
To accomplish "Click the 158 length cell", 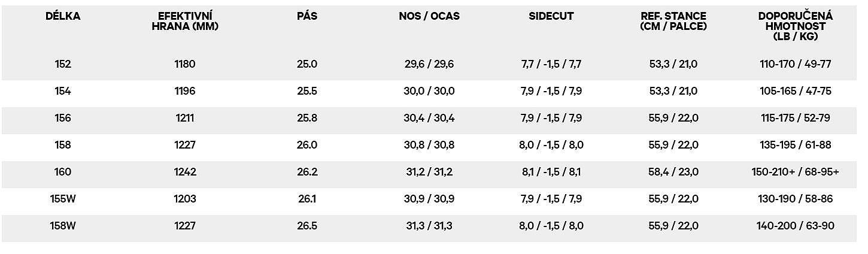I will tap(63, 145).
